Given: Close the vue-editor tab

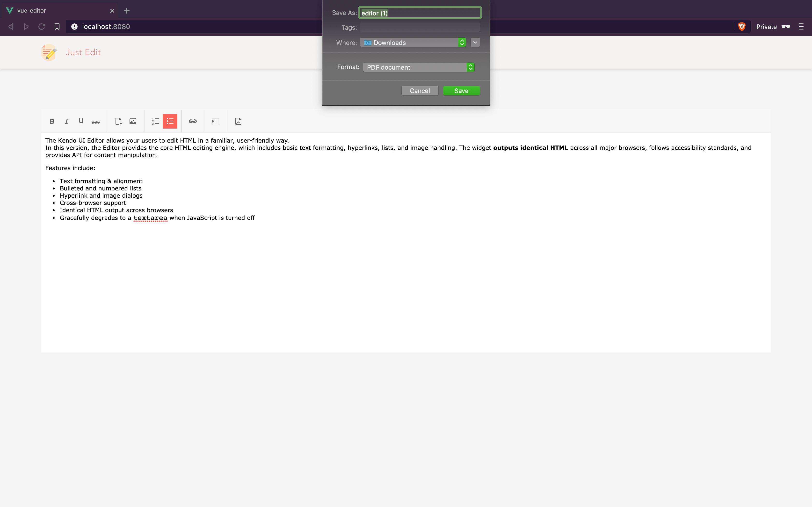Looking at the screenshot, I should point(112,10).
